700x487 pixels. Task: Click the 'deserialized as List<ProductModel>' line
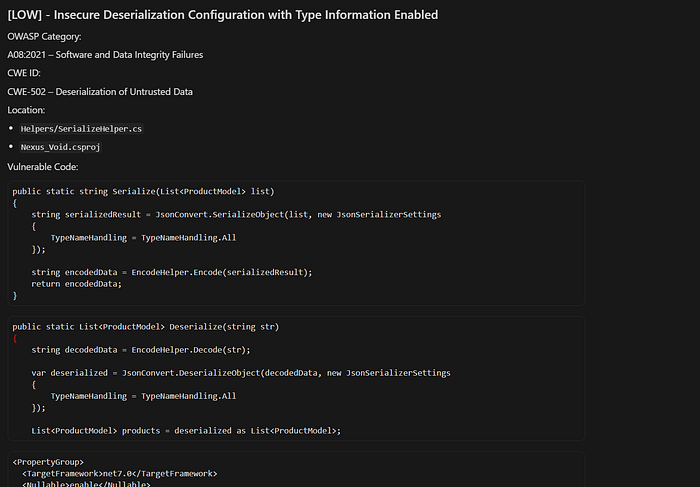186,431
